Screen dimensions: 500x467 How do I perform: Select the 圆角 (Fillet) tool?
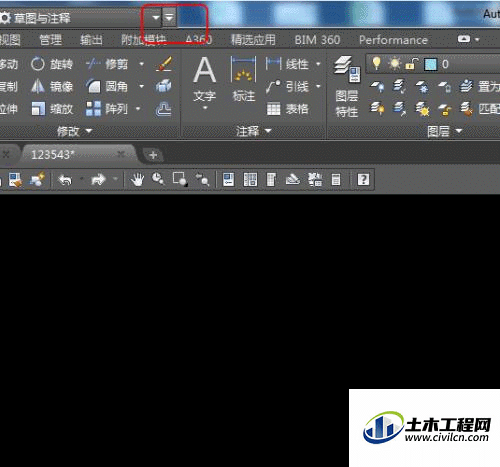(107, 87)
